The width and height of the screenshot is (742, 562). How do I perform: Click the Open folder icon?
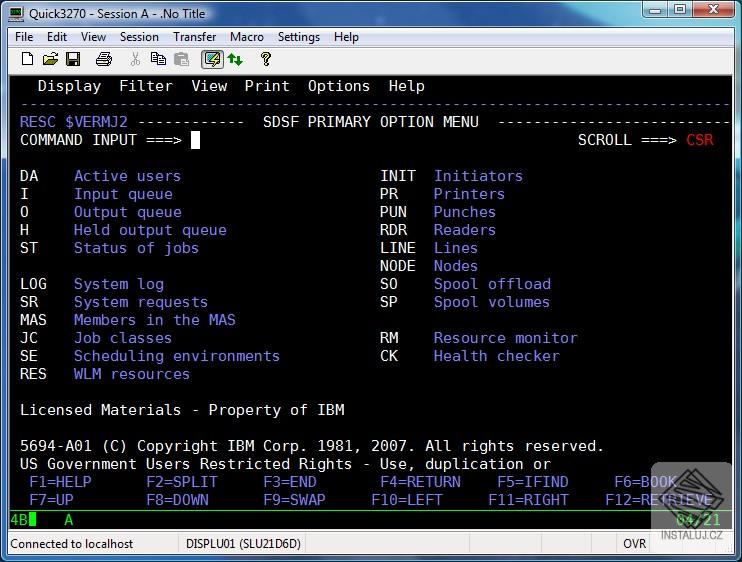(50, 60)
